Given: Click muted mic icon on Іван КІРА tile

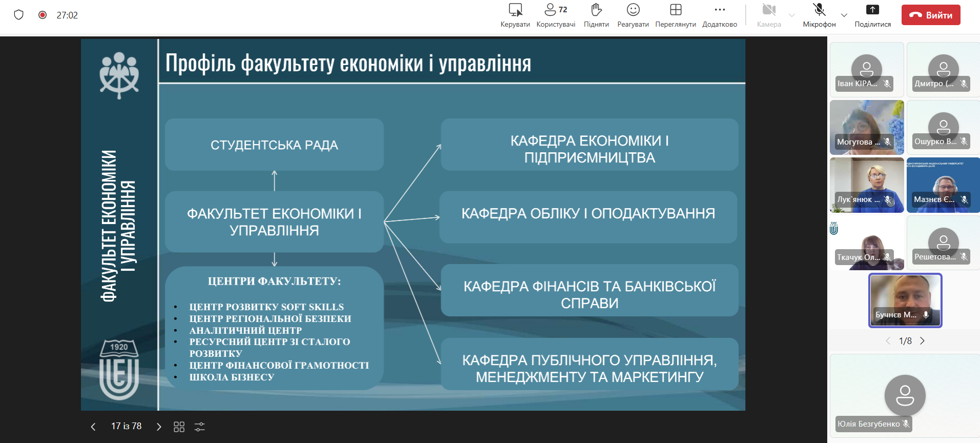Looking at the screenshot, I should pos(887,84).
